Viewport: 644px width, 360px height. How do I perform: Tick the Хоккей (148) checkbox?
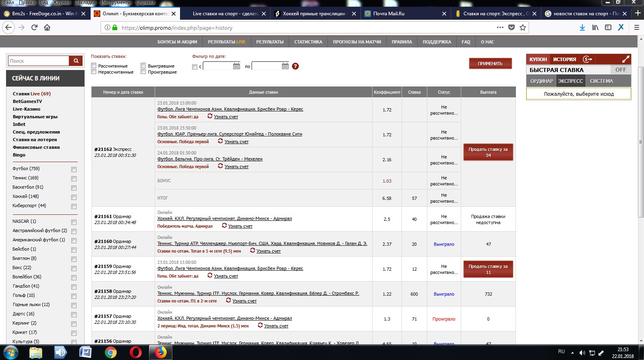coord(74,197)
